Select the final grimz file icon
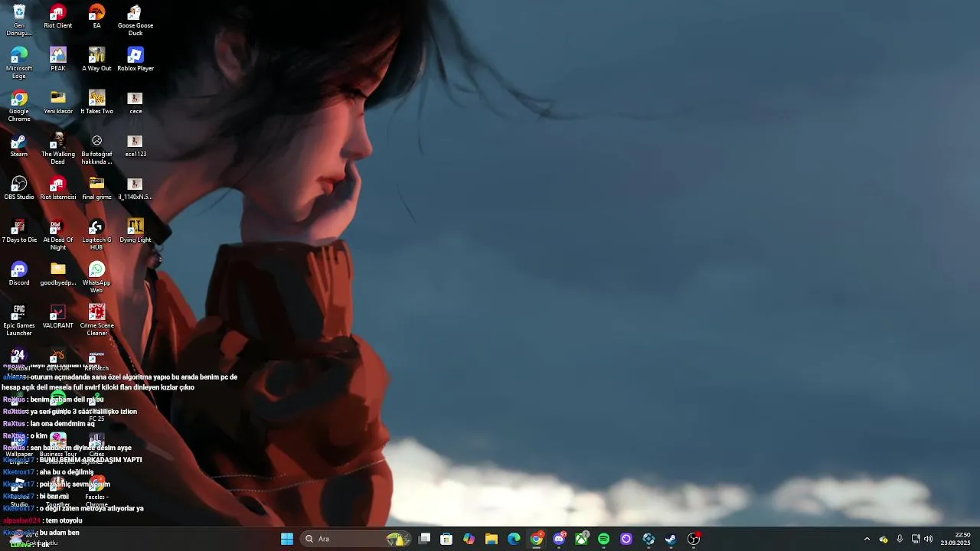Image resolution: width=980 pixels, height=551 pixels. click(x=96, y=188)
